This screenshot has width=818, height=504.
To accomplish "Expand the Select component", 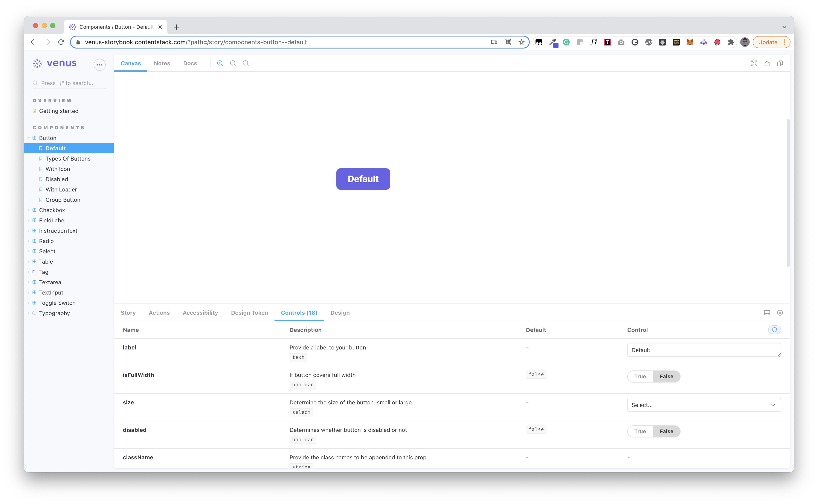I will 29,251.
